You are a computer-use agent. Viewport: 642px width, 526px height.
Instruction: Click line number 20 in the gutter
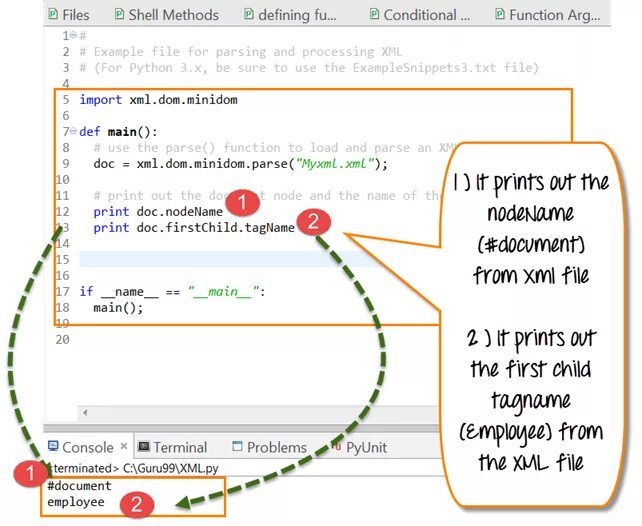(x=63, y=339)
